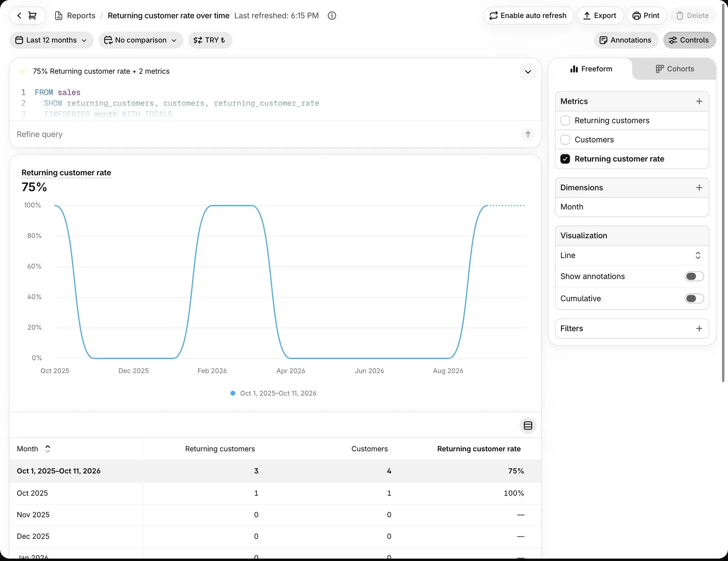Click the Customers column header
Screen dimensions: 728x561
[369, 449]
